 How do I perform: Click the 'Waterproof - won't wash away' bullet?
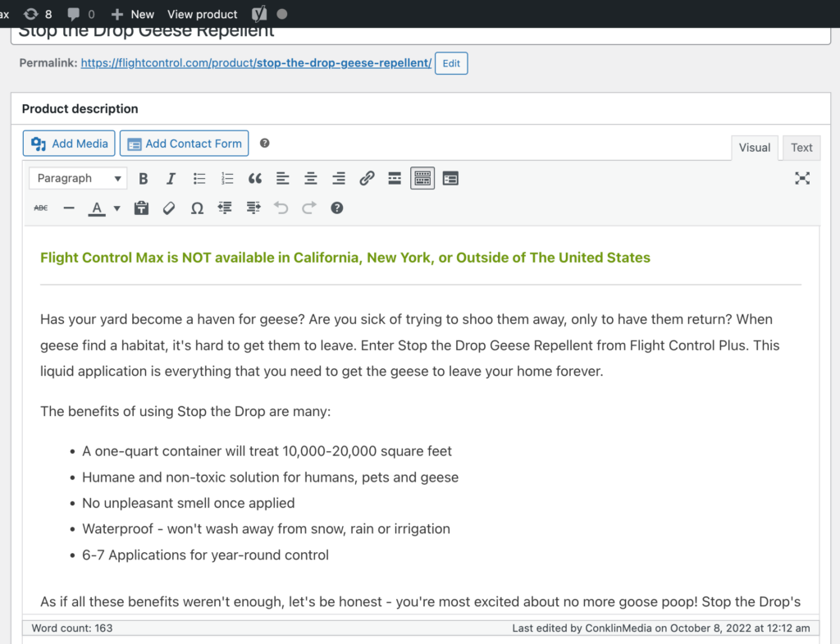click(266, 529)
